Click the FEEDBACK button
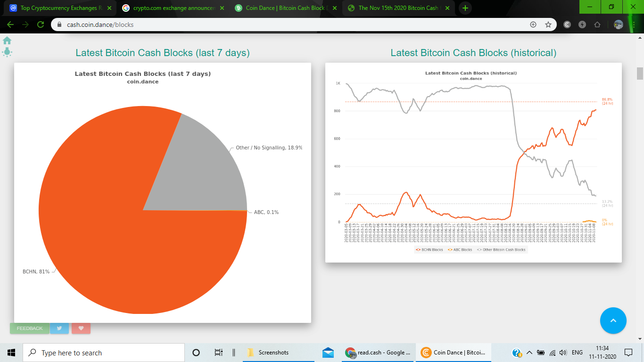The width and height of the screenshot is (644, 362). pyautogui.click(x=30, y=328)
